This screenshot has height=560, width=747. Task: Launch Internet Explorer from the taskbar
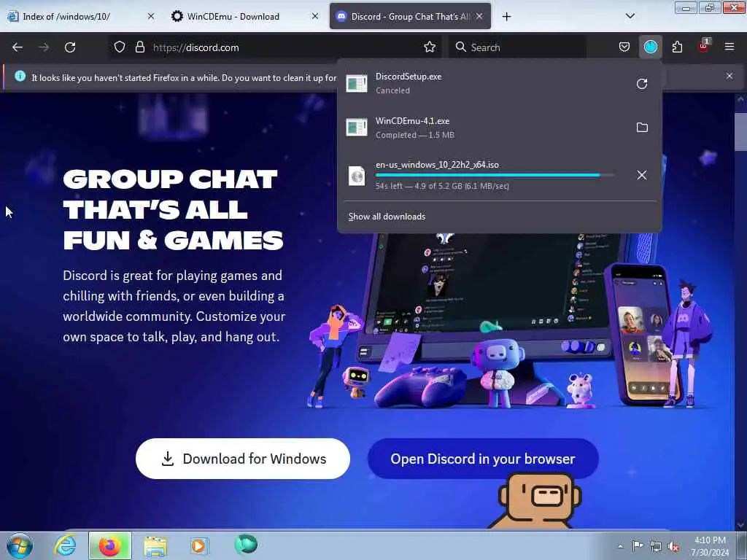(x=65, y=545)
